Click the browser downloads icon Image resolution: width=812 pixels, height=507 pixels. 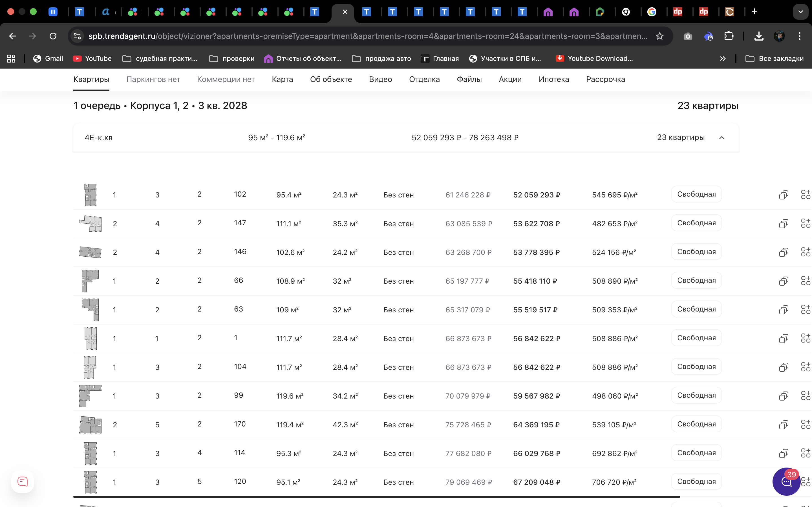tap(759, 36)
